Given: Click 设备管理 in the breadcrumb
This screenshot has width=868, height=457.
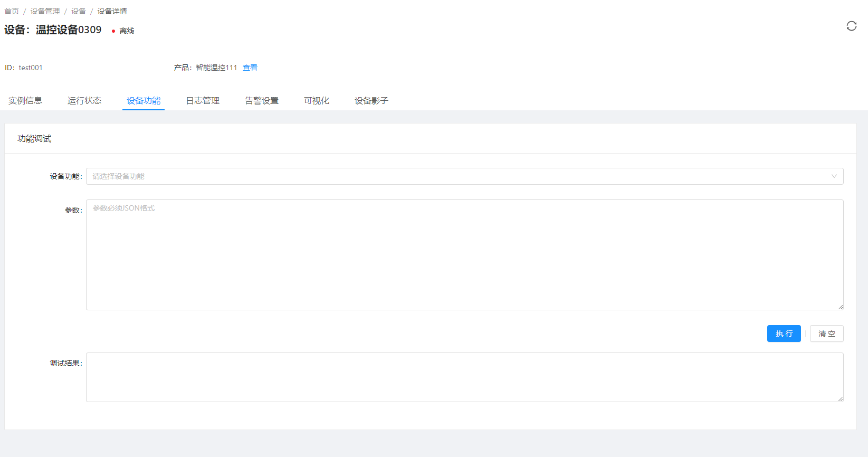Looking at the screenshot, I should pos(45,11).
